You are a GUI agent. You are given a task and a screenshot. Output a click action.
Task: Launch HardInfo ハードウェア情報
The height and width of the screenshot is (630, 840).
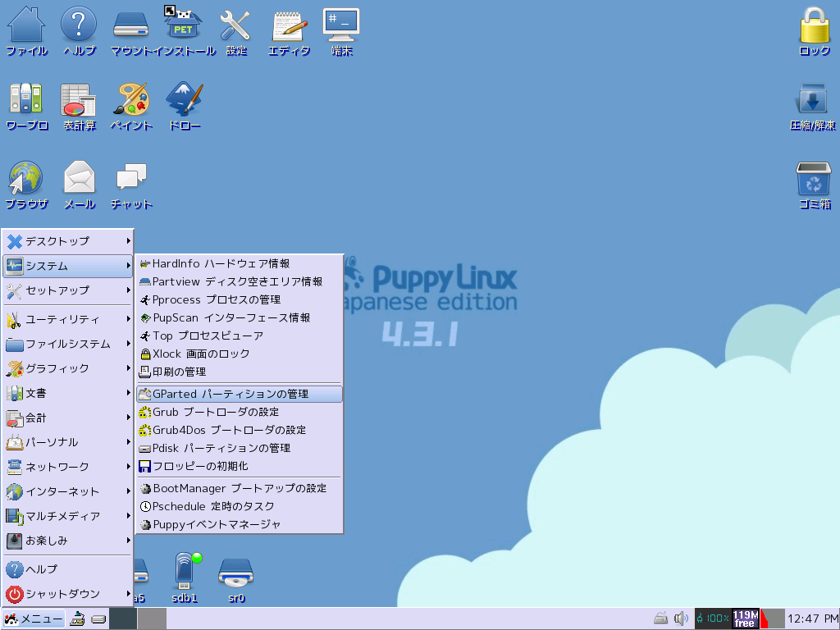click(239, 264)
